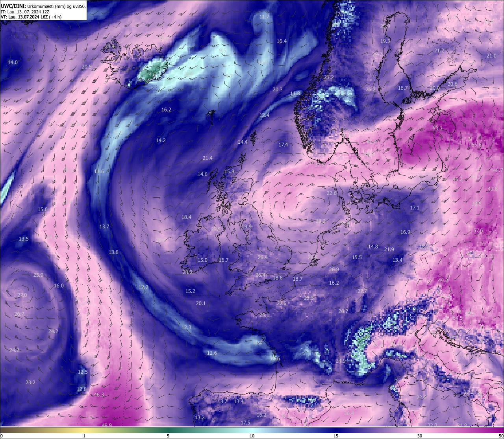This screenshot has width=504, height=439.
Task: Click the 46.3 value on the map
Action: (99, 395)
